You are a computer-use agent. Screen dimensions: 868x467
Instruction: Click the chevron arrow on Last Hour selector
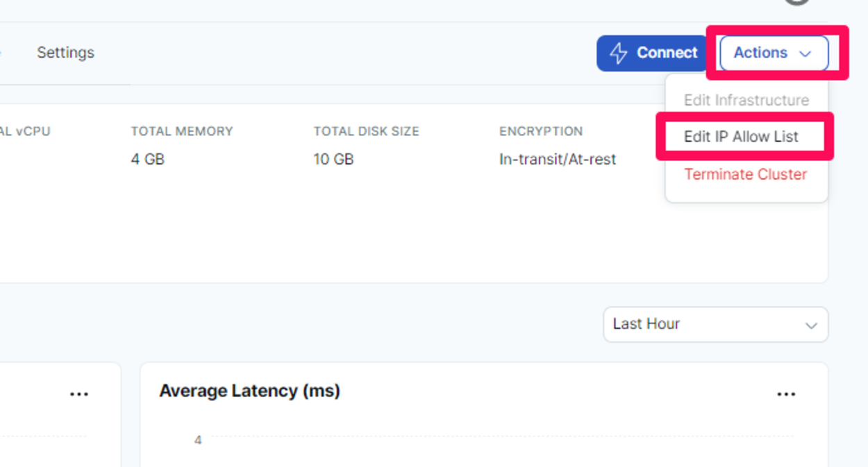point(810,325)
